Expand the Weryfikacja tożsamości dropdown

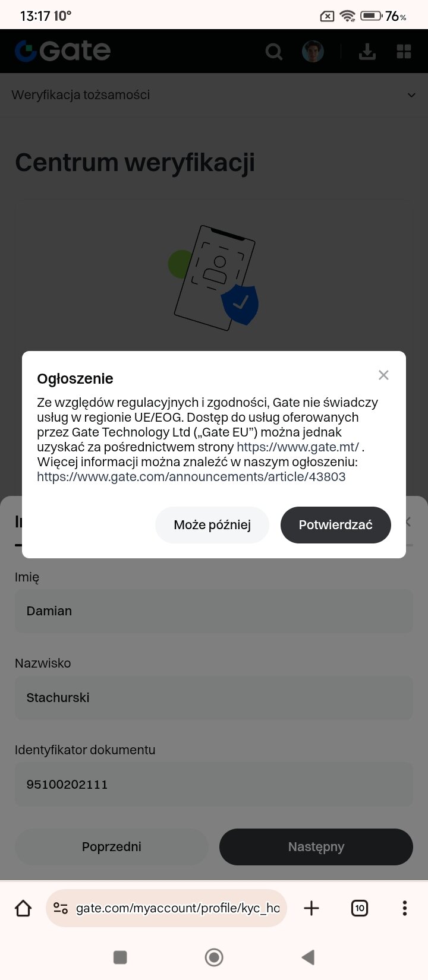411,95
